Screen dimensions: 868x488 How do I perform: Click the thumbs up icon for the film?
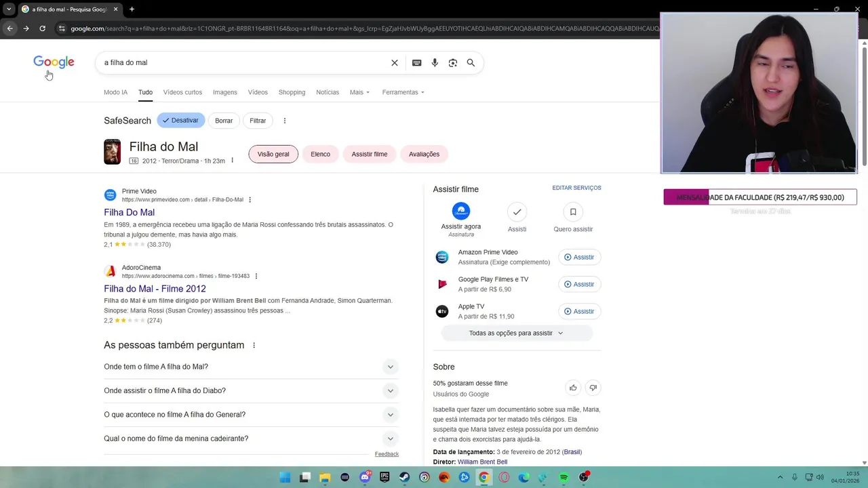(573, 388)
